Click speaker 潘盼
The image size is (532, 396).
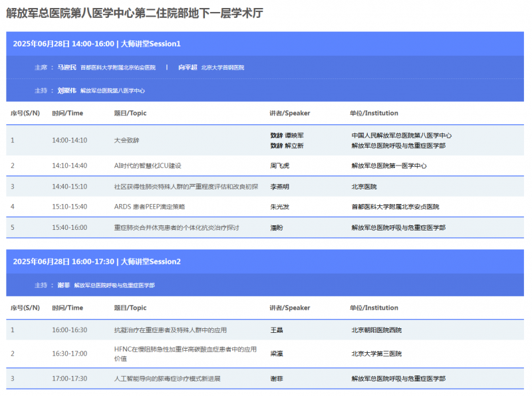point(277,228)
